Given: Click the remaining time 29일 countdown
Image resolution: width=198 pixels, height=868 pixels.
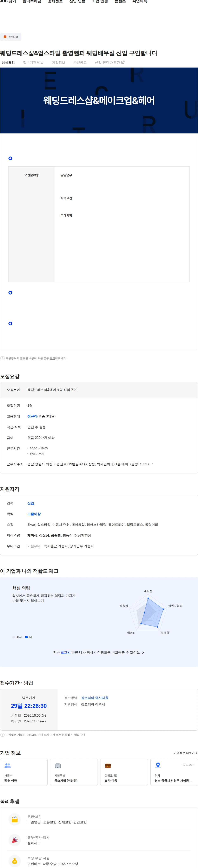Looking at the screenshot, I should click(29, 706).
